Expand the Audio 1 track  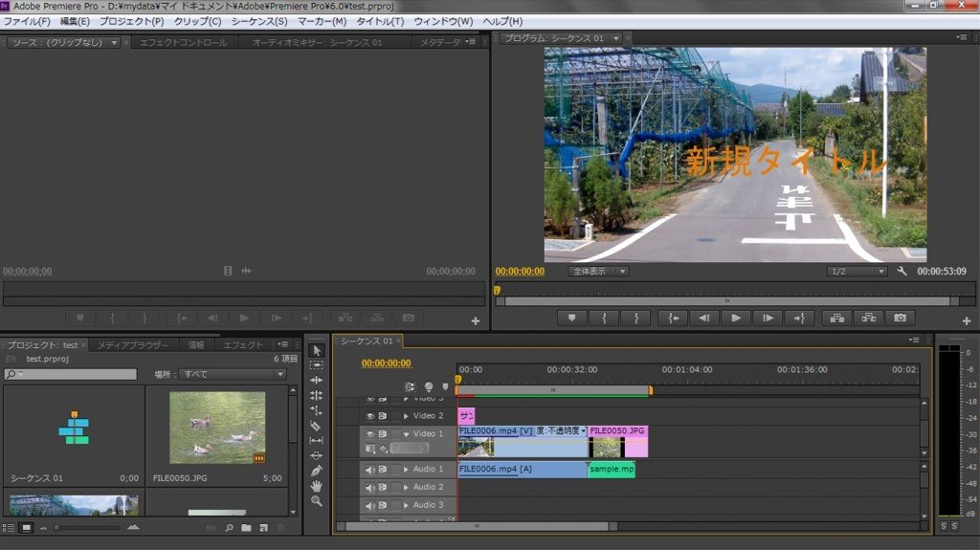tap(406, 470)
